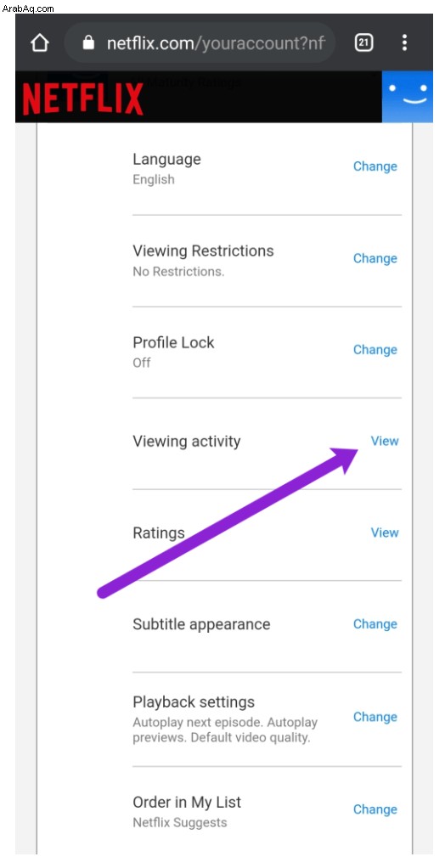Tap the browser home icon
445x868 pixels.
[x=40, y=42]
